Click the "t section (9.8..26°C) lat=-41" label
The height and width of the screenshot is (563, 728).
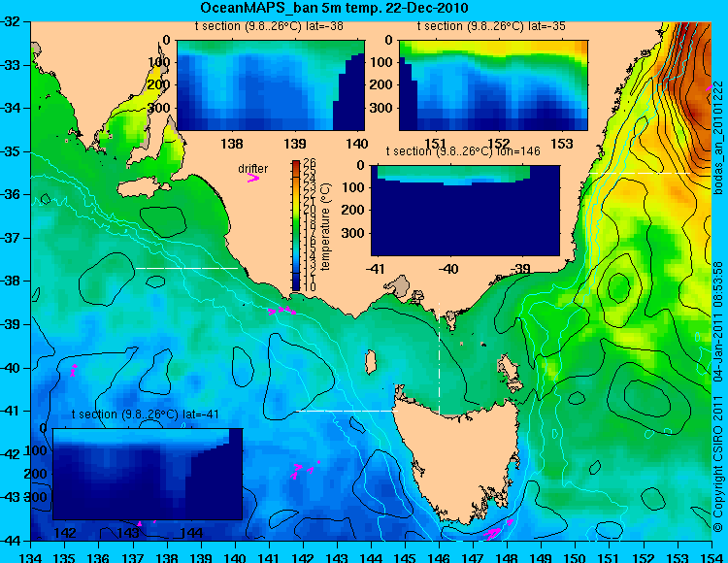(146, 414)
